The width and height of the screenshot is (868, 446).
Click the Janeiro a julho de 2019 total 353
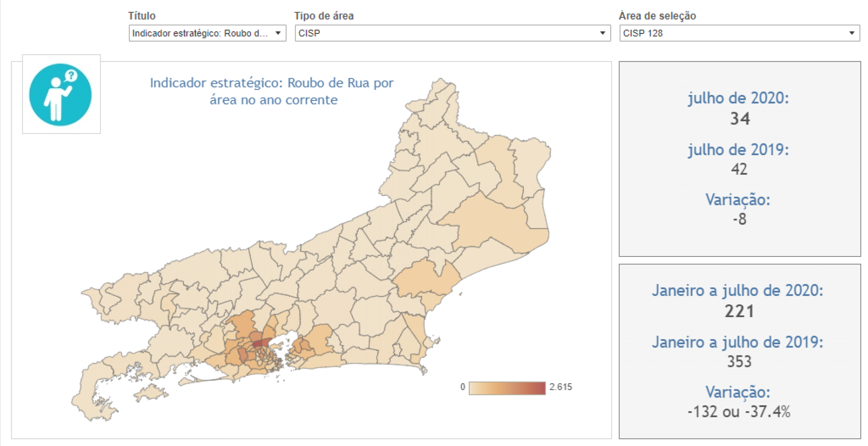[739, 361]
